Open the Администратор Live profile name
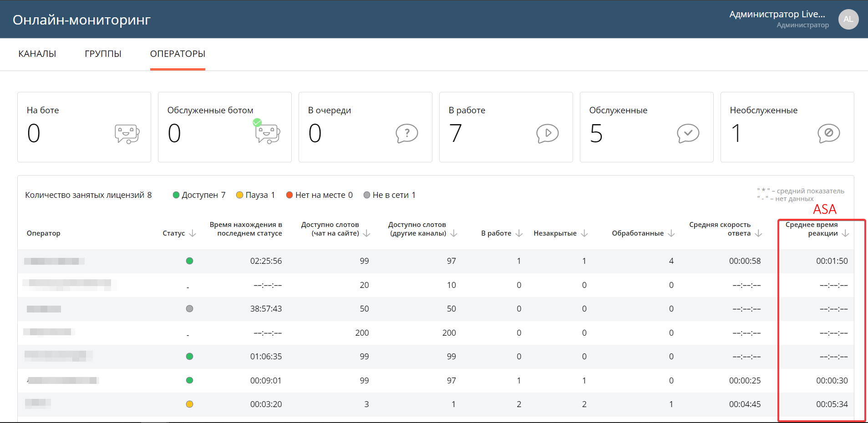 point(777,14)
